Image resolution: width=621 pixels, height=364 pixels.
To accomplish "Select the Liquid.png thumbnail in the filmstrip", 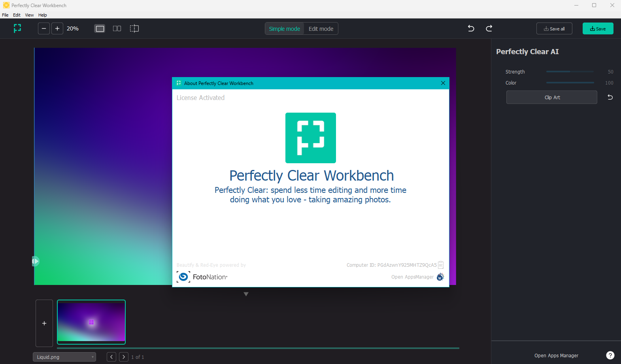I will (91, 322).
